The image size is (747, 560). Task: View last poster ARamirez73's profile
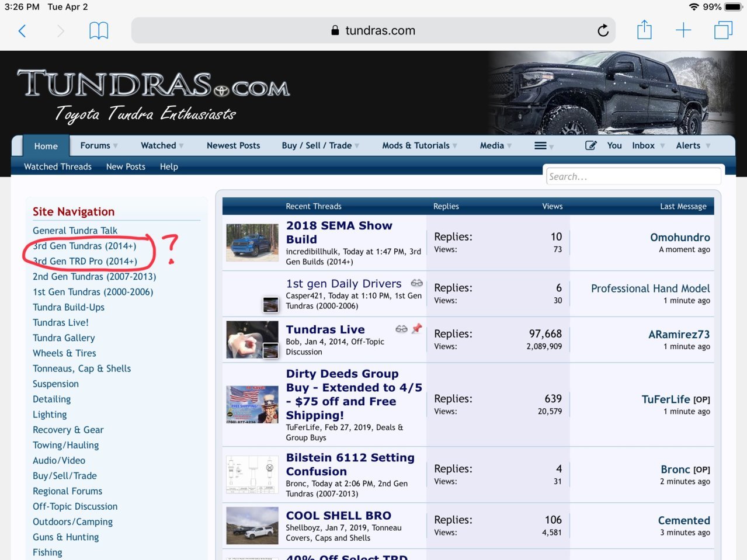[x=679, y=335]
